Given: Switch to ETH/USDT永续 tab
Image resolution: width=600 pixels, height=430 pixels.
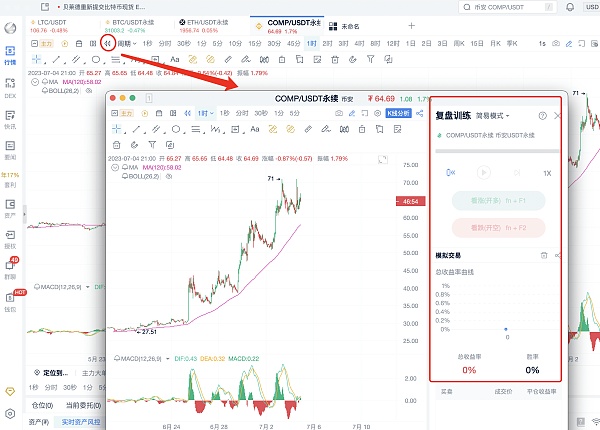Looking at the screenshot, I should 204,26.
